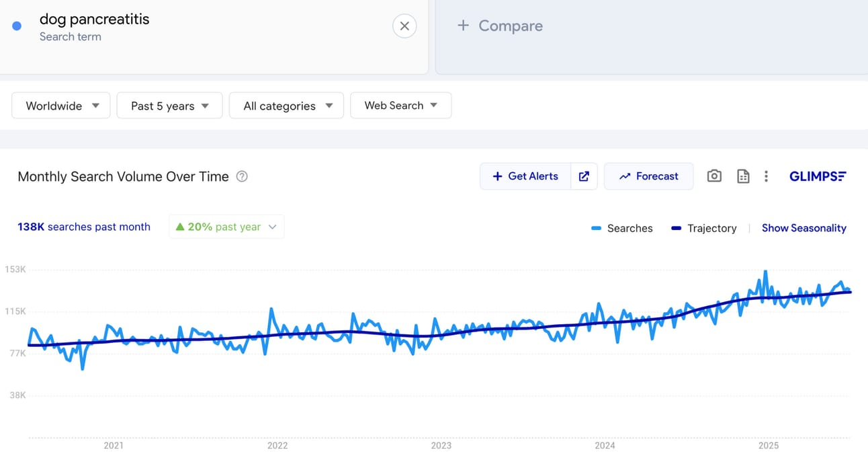Viewport: 868px width, 460px height.
Task: Show Seasonality on the chart
Action: click(804, 229)
